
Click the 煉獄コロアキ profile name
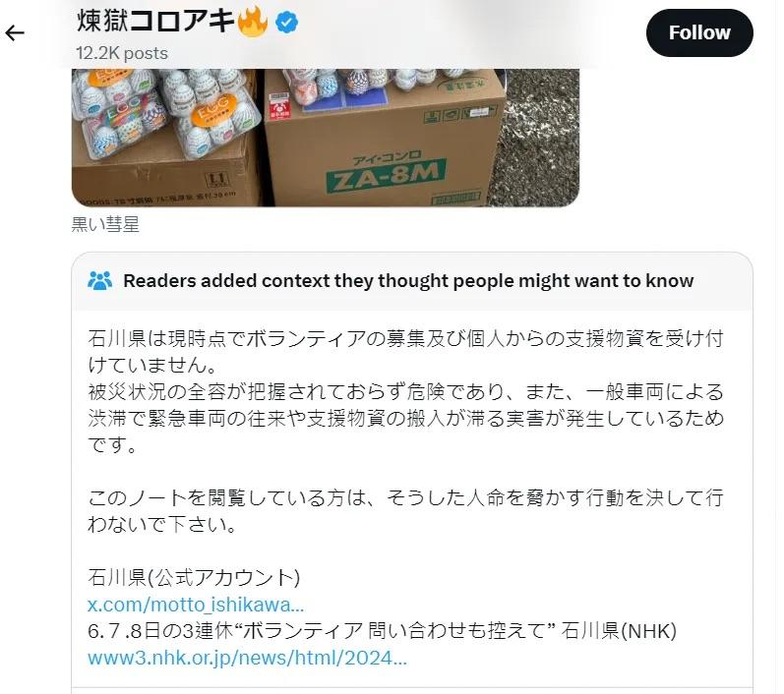[155, 21]
